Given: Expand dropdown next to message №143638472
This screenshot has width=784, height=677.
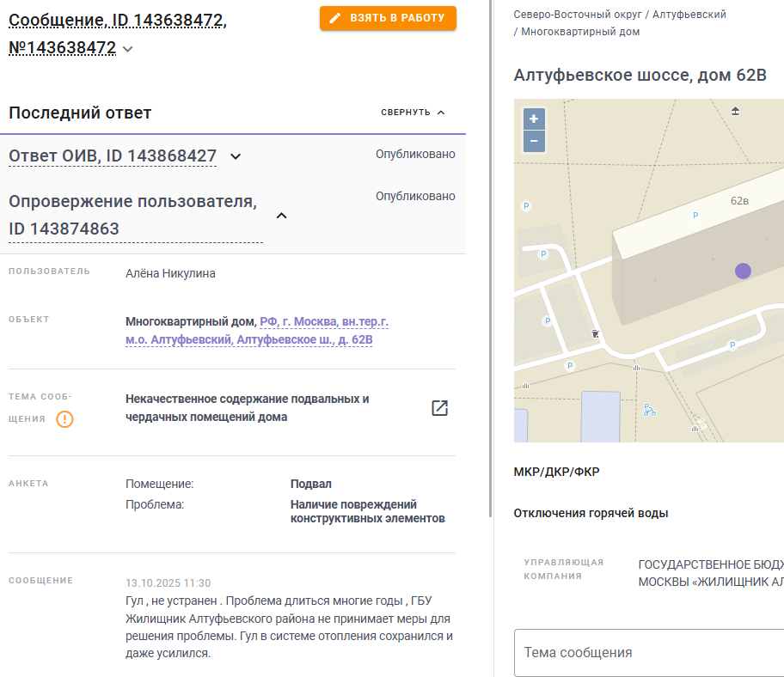Looking at the screenshot, I should click(x=128, y=49).
